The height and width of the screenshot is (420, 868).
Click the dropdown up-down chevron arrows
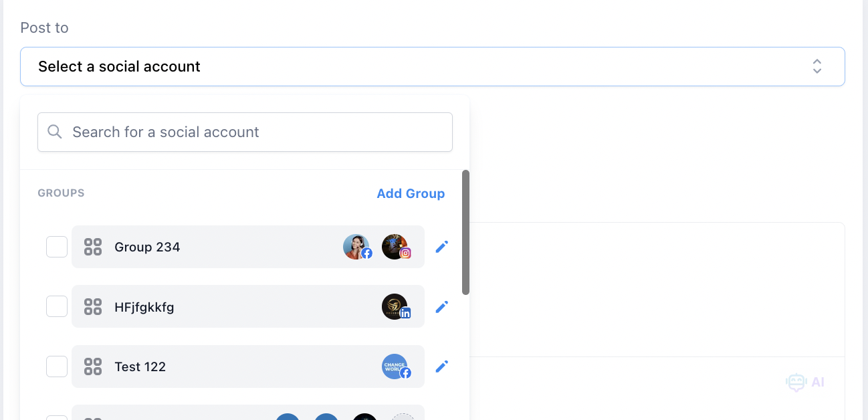[x=817, y=66]
